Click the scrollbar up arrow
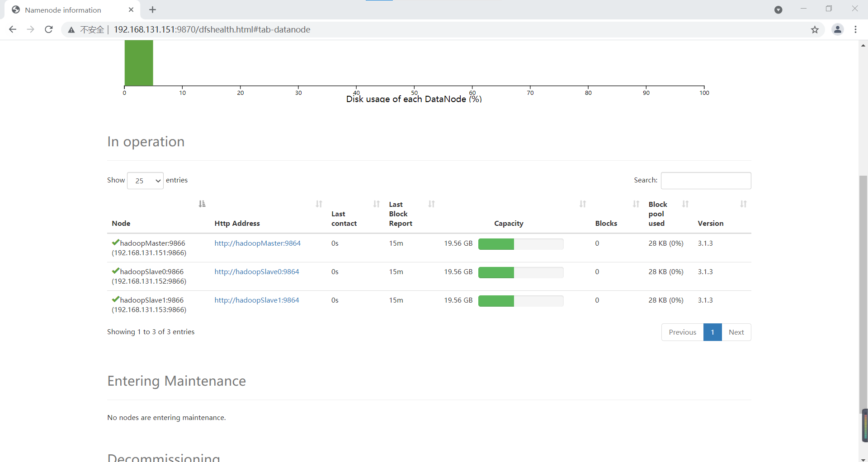 tap(863, 45)
